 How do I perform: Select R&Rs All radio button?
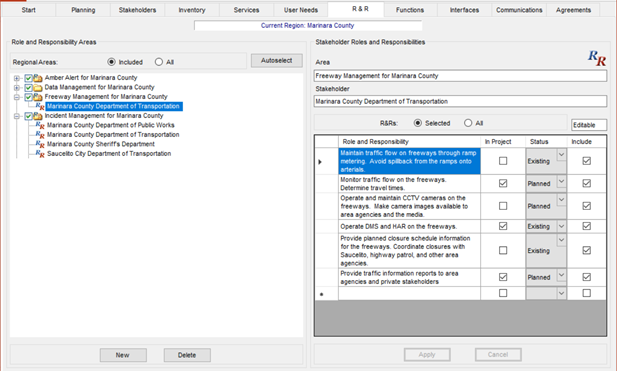coord(468,123)
